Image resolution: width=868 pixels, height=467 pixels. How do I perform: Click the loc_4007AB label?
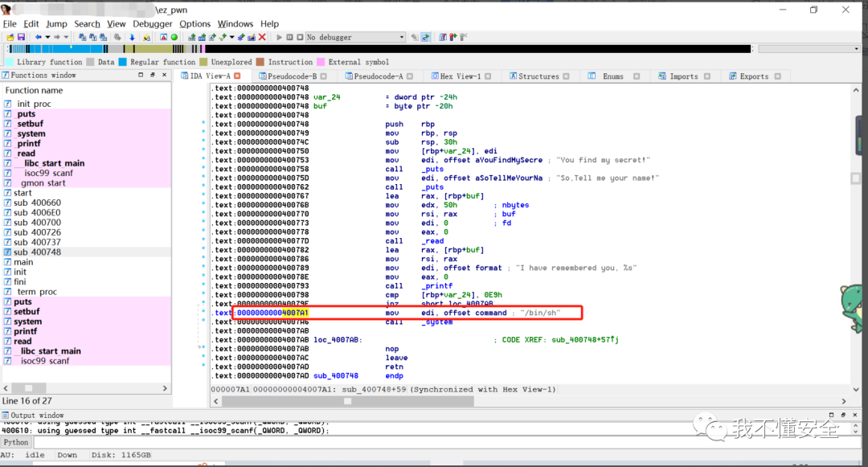point(336,340)
